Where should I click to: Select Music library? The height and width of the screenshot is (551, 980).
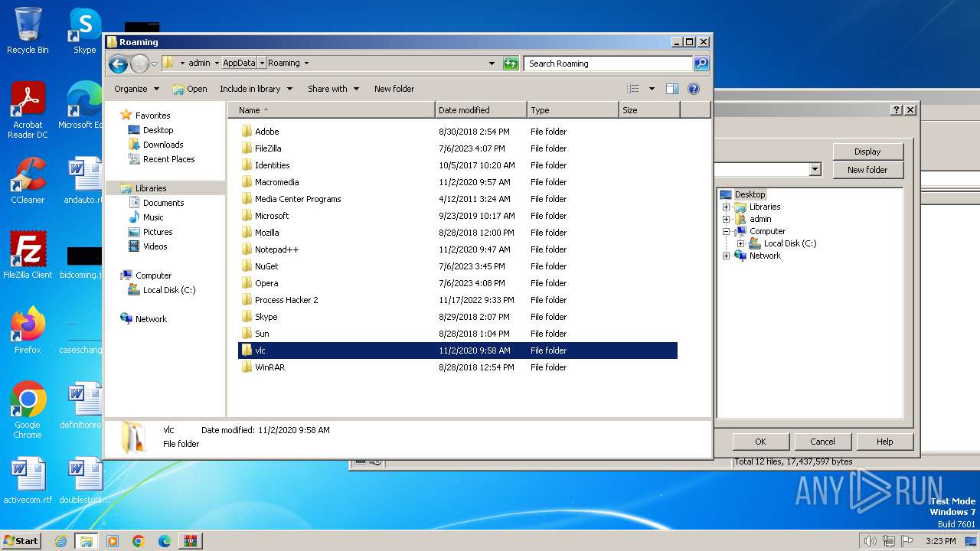coord(153,217)
